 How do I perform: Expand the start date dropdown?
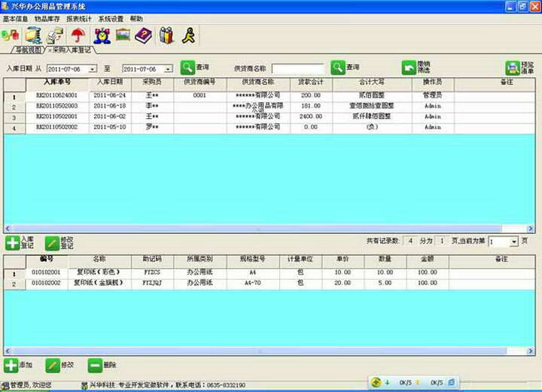coord(93,68)
